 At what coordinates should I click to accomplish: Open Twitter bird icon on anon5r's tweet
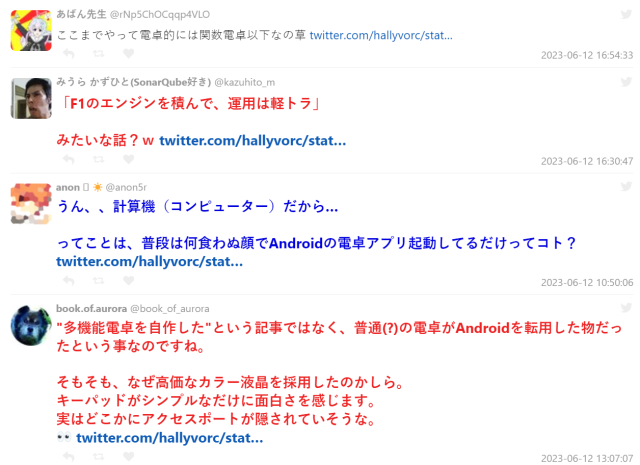pyautogui.click(x=626, y=187)
